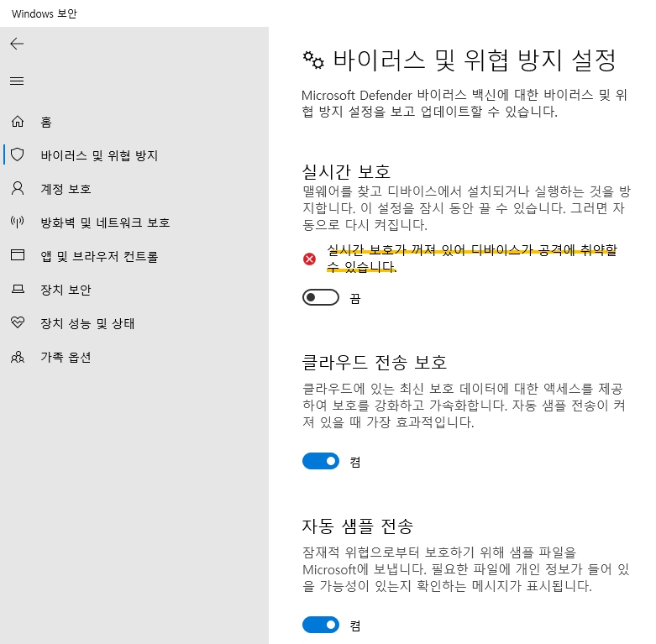Click the back arrow icon

point(17,44)
